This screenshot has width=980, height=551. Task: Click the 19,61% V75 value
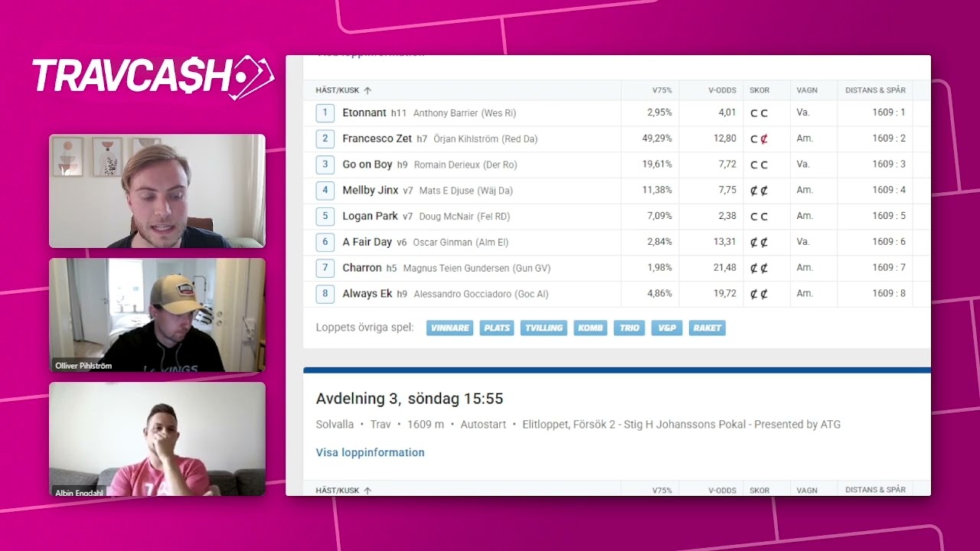click(657, 165)
